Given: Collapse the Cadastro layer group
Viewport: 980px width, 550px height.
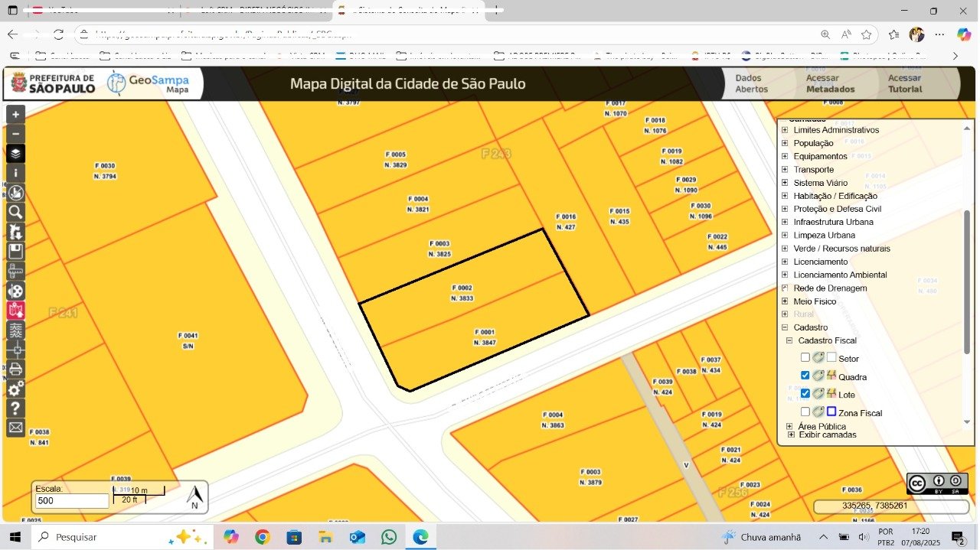Looking at the screenshot, I should click(785, 327).
